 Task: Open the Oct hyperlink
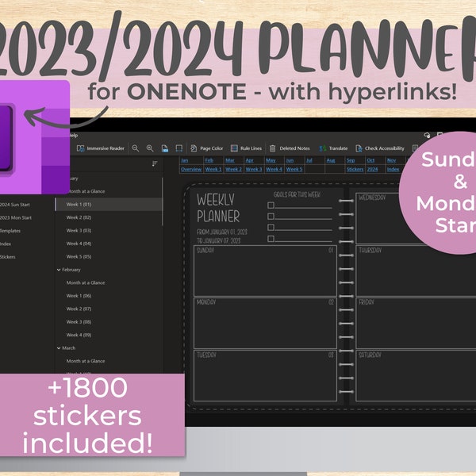(370, 160)
